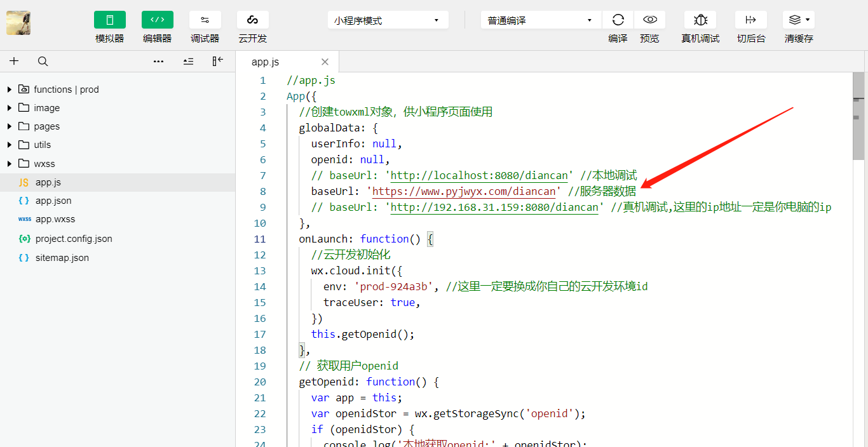Toggle the 模拟器 simulator panel button
The image size is (868, 447).
(x=110, y=20)
